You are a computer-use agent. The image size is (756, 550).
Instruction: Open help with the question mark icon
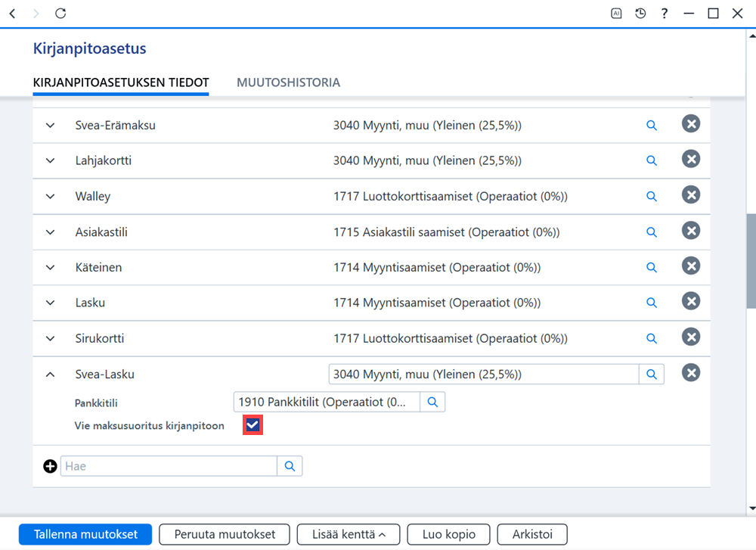pos(665,14)
